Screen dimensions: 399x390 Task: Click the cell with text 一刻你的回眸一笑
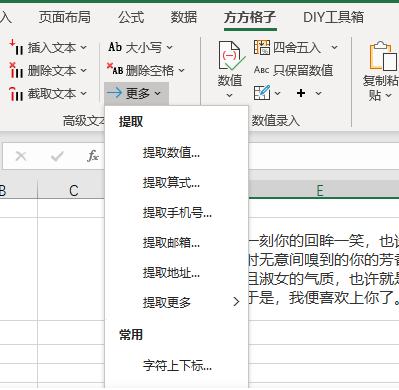pos(324,269)
